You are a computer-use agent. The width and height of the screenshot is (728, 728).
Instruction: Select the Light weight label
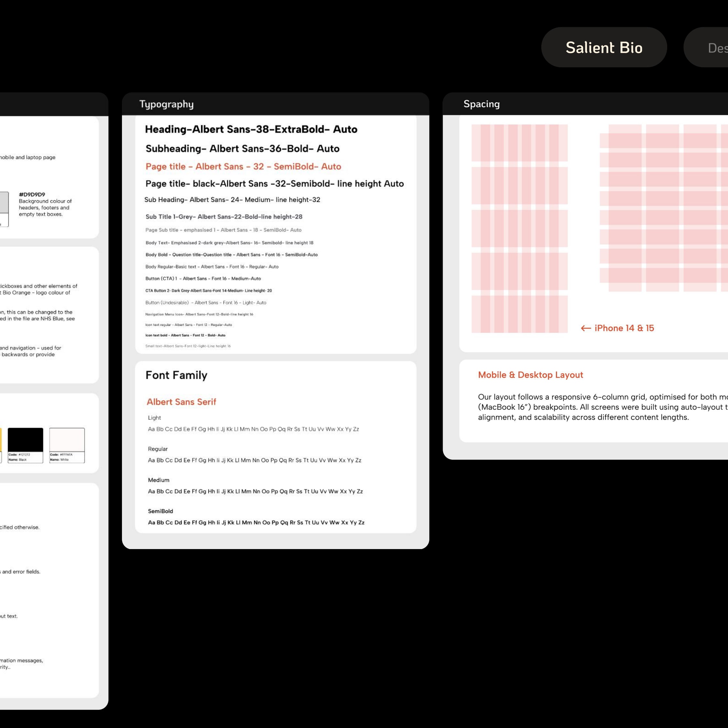[x=154, y=417]
